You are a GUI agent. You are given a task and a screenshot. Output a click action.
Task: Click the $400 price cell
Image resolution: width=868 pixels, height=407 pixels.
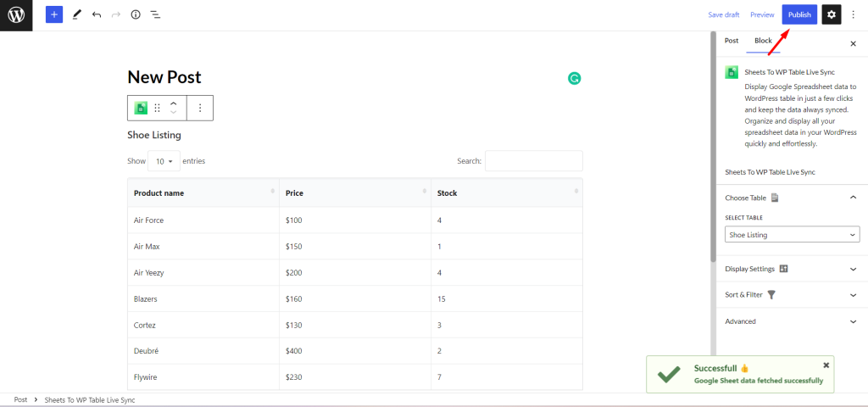coord(355,351)
